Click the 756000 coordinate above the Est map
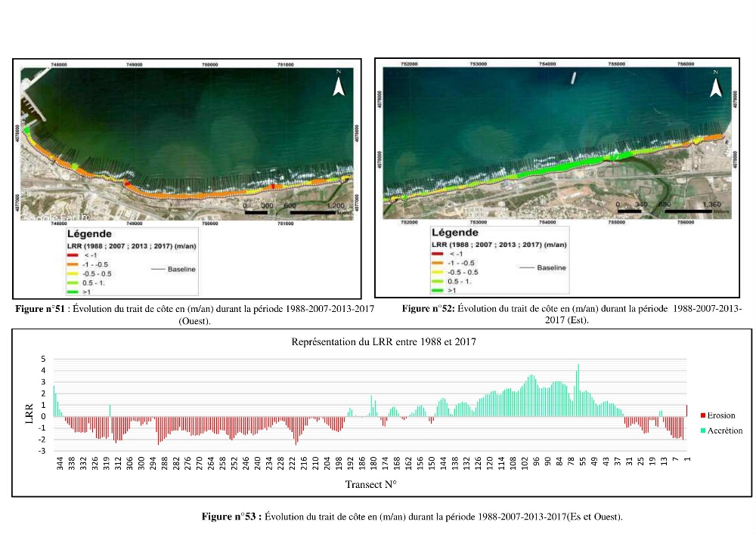This screenshot has height=534, width=756. [686, 64]
